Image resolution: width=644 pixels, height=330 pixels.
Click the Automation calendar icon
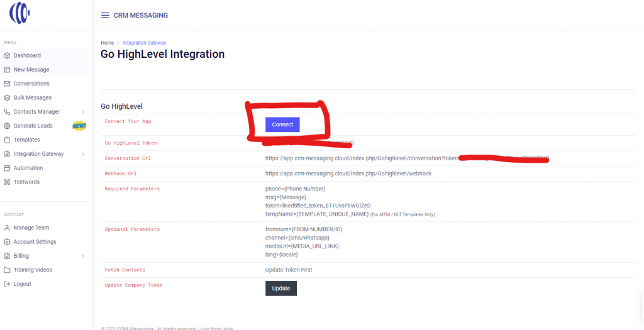point(6,168)
